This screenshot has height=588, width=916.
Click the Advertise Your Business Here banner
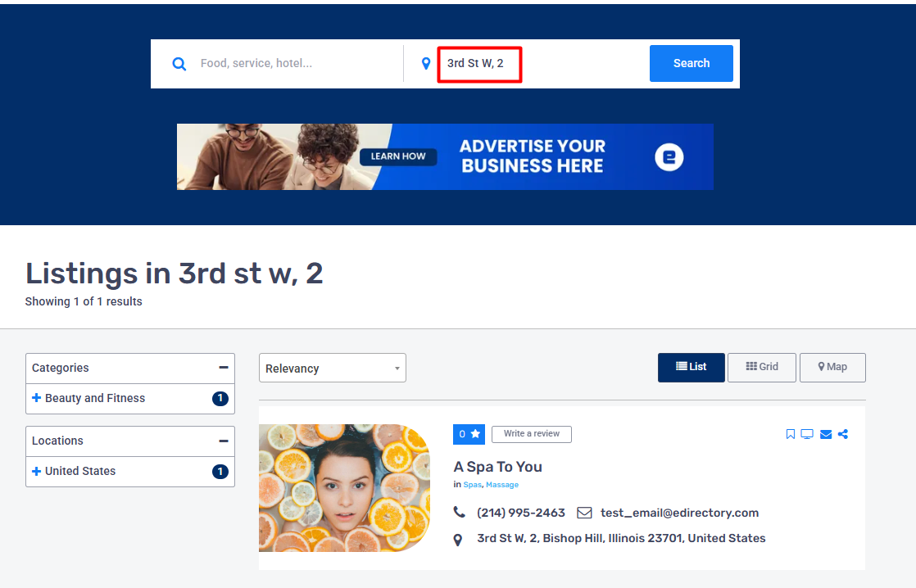[x=445, y=156]
